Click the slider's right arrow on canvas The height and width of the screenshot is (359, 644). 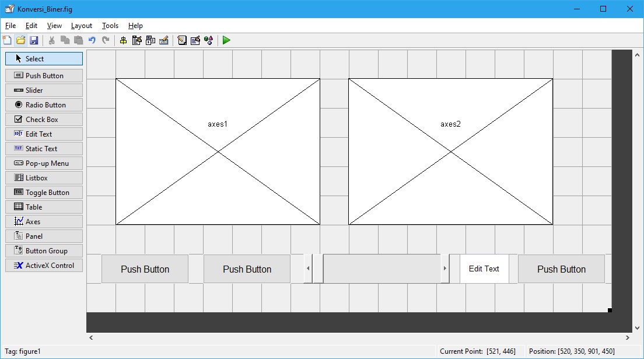(444, 269)
